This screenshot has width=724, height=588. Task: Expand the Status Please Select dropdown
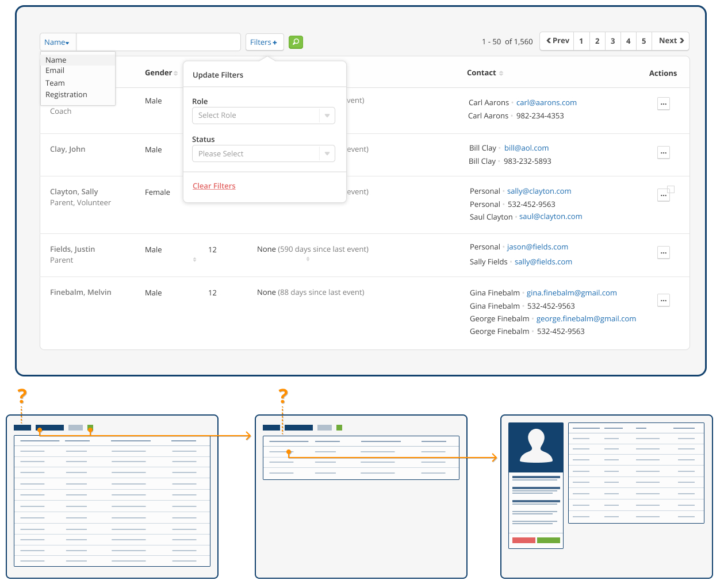[263, 154]
